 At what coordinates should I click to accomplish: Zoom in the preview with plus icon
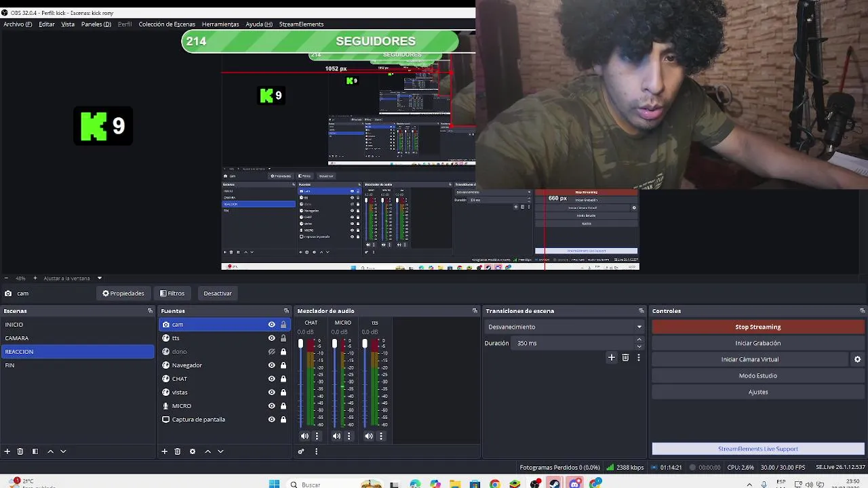click(35, 278)
